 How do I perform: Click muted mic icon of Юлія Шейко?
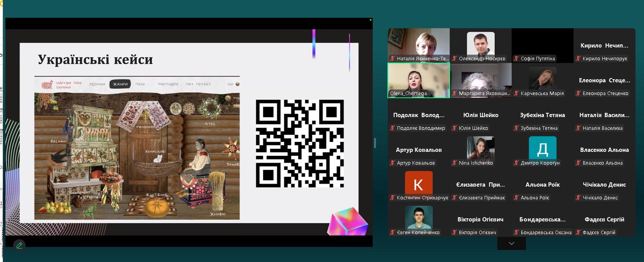pos(454,128)
